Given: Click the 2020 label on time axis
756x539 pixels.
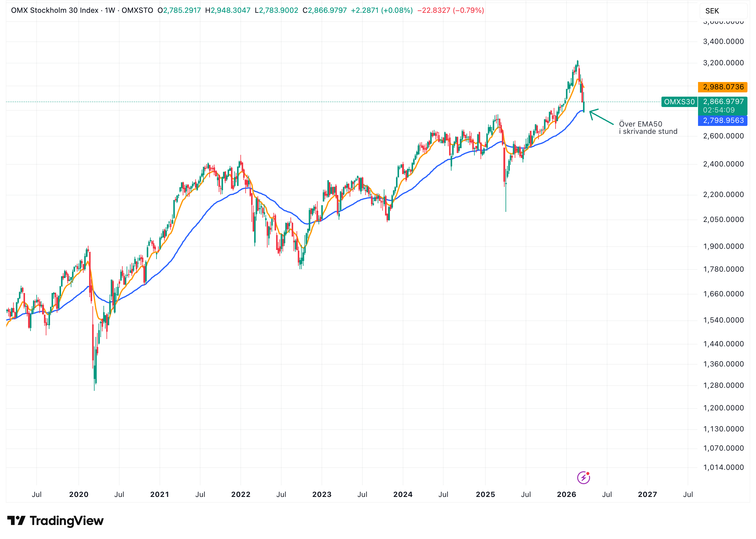Looking at the screenshot, I should point(79,494).
